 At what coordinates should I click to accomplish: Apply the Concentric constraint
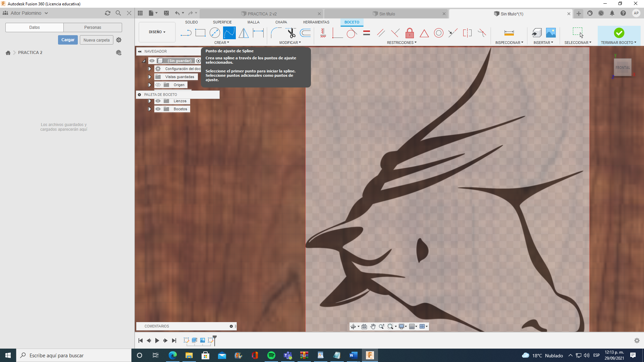tap(438, 33)
